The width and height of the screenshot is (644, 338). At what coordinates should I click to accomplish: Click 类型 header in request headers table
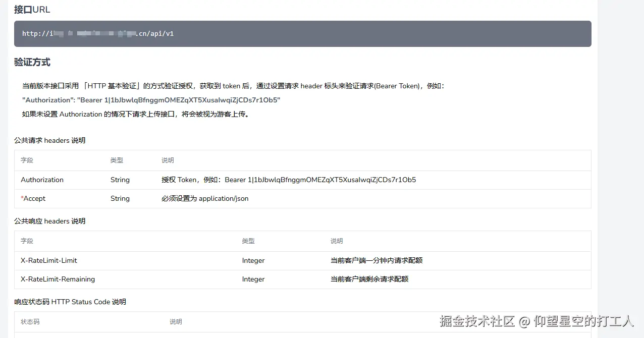(x=117, y=160)
